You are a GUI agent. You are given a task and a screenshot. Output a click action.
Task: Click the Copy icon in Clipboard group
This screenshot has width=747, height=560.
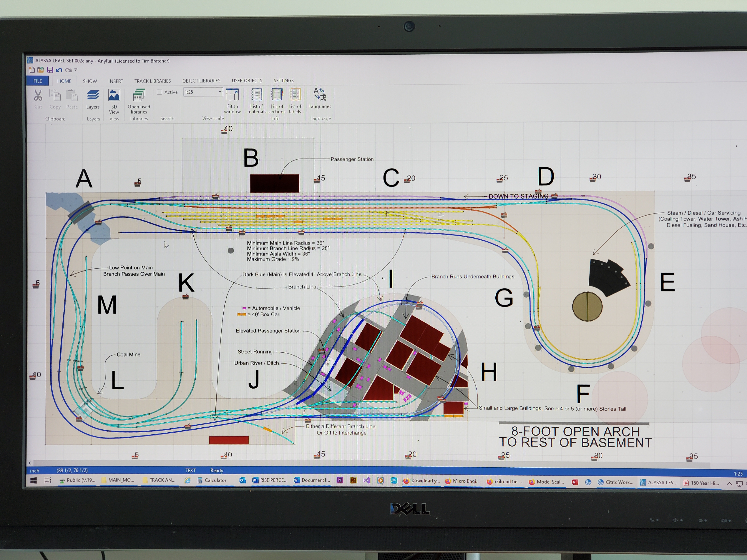55,95
